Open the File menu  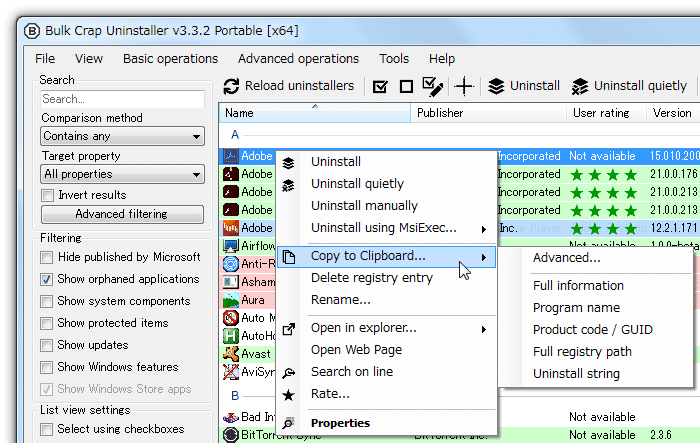(45, 59)
